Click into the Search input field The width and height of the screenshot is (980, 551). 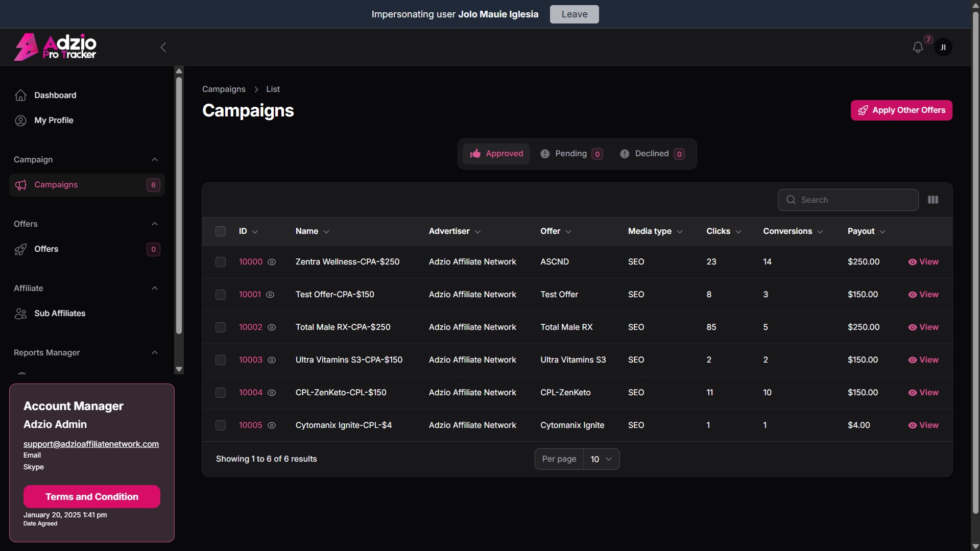point(848,200)
